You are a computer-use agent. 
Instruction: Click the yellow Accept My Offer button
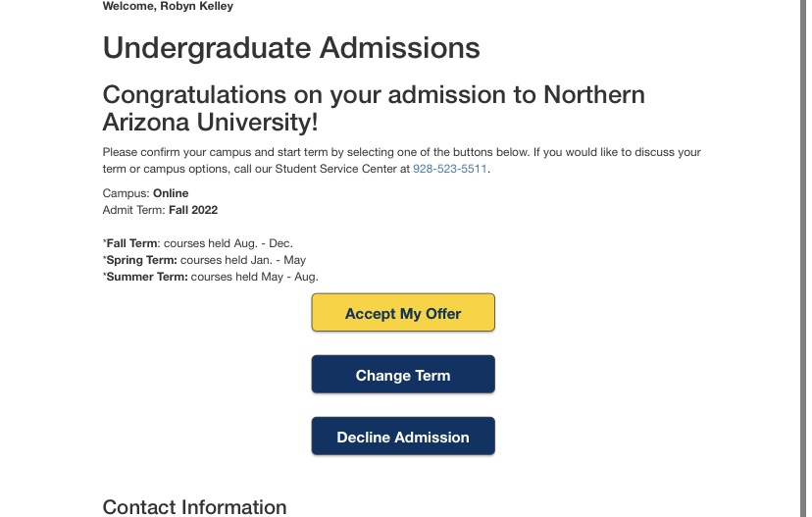(403, 314)
